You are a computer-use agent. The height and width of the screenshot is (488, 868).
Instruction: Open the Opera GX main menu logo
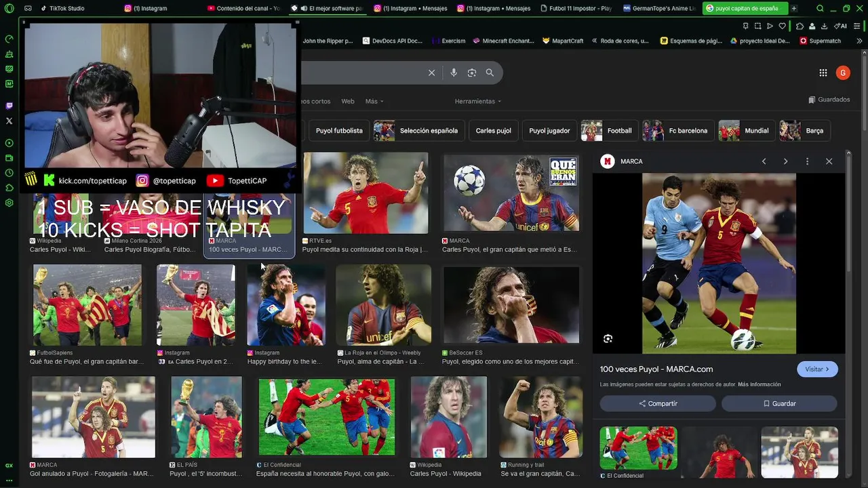9,9
